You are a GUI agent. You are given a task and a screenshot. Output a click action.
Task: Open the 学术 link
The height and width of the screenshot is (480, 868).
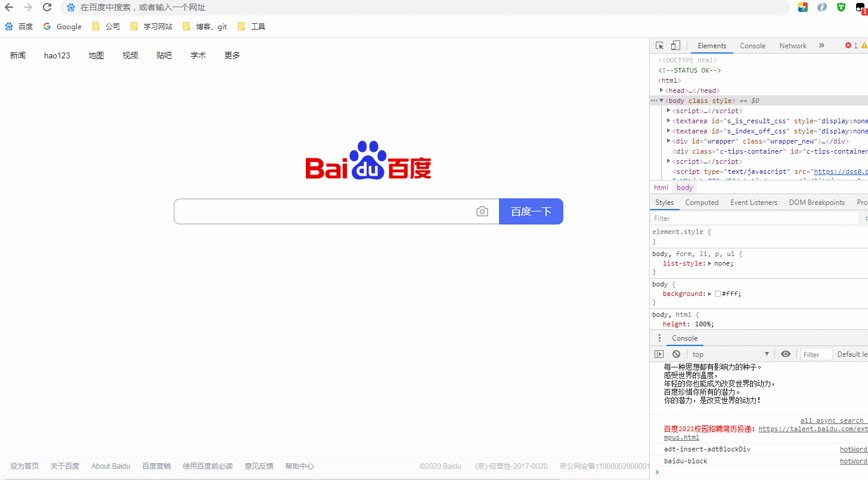[198, 55]
